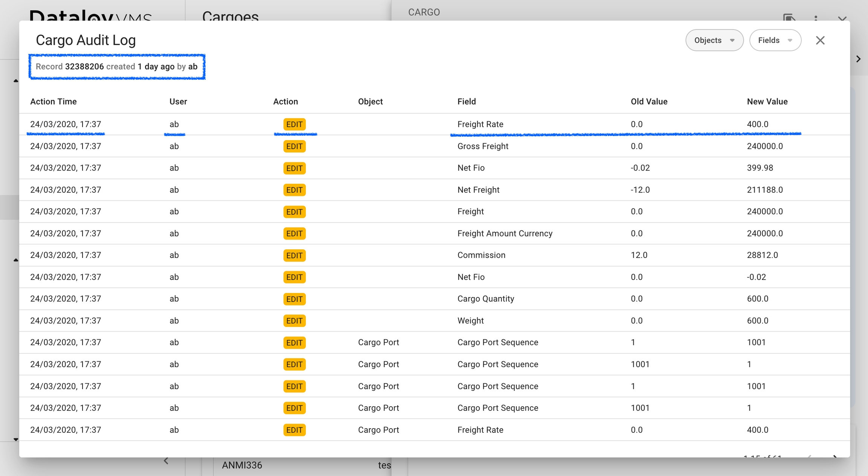This screenshot has width=868, height=476.
Task: Click the record 32388206 created info text
Action: (x=116, y=67)
